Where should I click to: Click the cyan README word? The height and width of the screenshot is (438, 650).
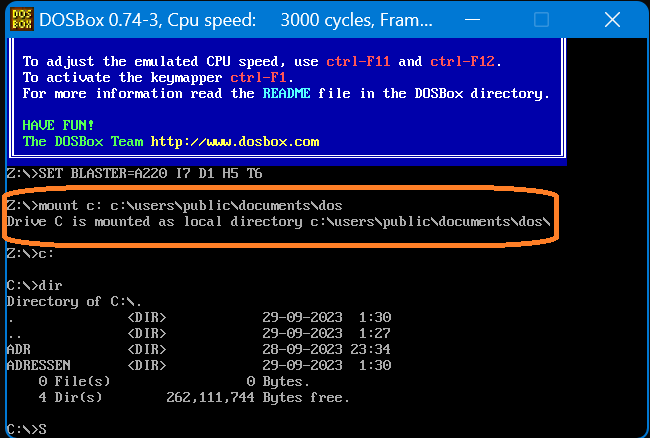[287, 93]
